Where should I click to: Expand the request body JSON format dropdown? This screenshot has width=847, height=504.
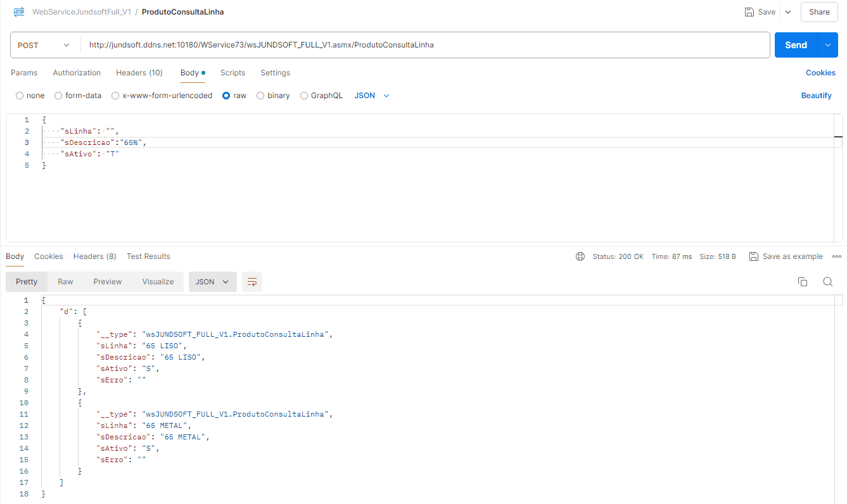coord(372,96)
